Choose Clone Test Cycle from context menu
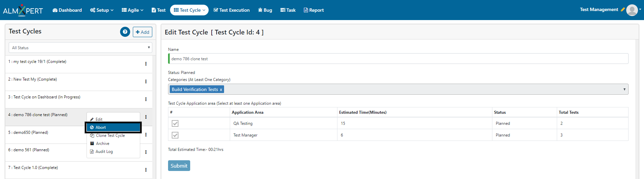This screenshot has width=644, height=179. click(x=113, y=136)
